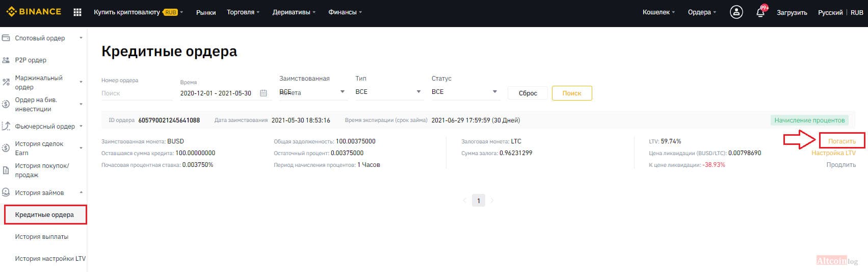Viewport: 868px width, 272px height.
Task: Click hourly rate value 0.003750%
Action: [x=198, y=165]
